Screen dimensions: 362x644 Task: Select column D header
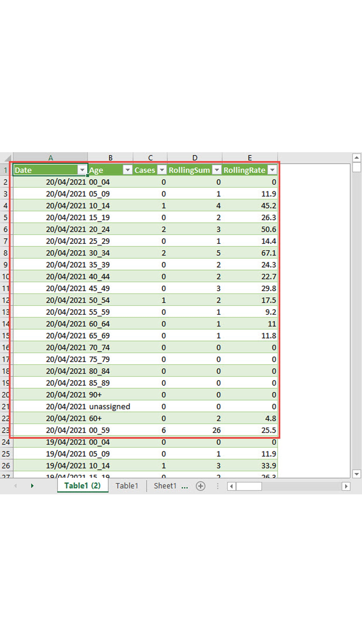pyautogui.click(x=195, y=158)
